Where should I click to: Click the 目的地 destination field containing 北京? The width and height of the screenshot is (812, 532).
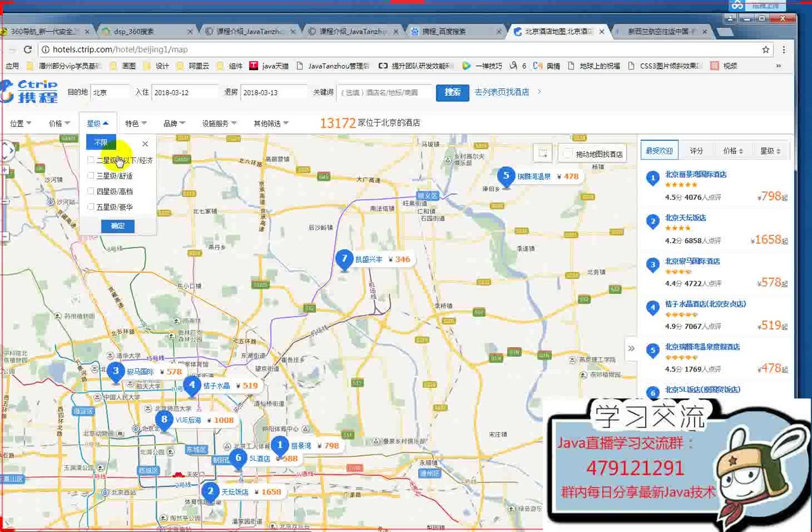point(110,92)
